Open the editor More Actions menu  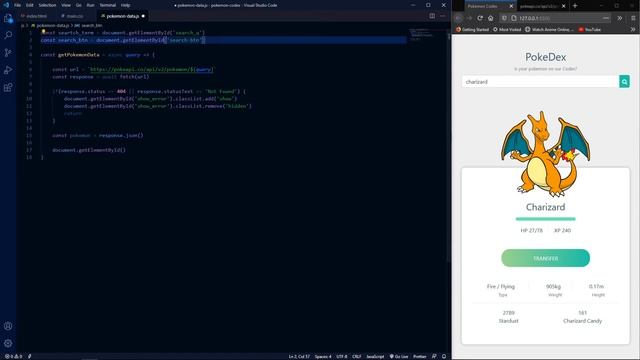click(x=443, y=16)
